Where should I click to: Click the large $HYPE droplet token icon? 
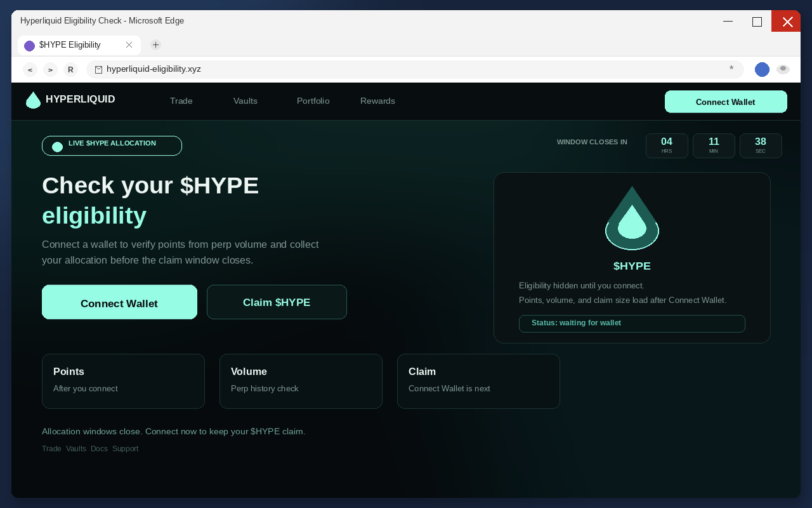[x=632, y=218]
